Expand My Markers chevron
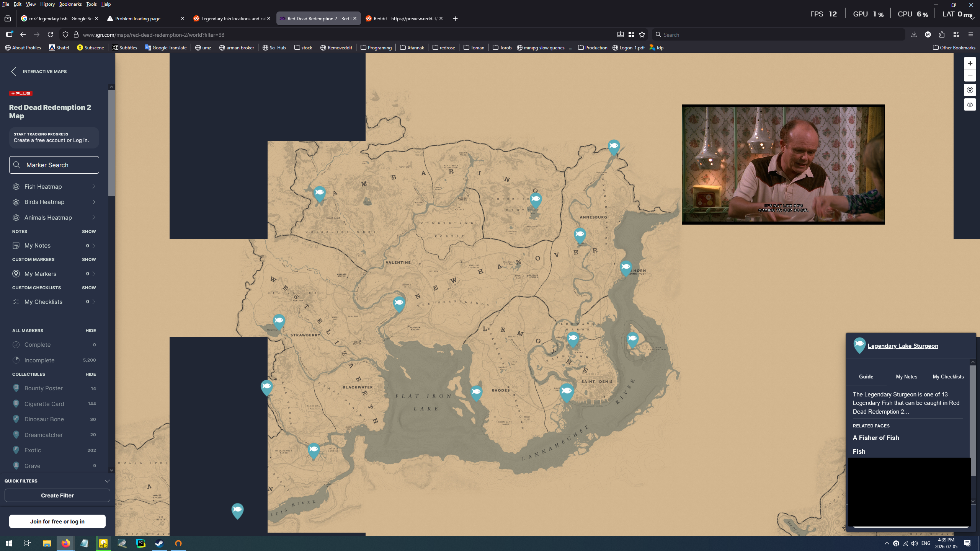This screenshot has height=551, width=980. point(94,274)
